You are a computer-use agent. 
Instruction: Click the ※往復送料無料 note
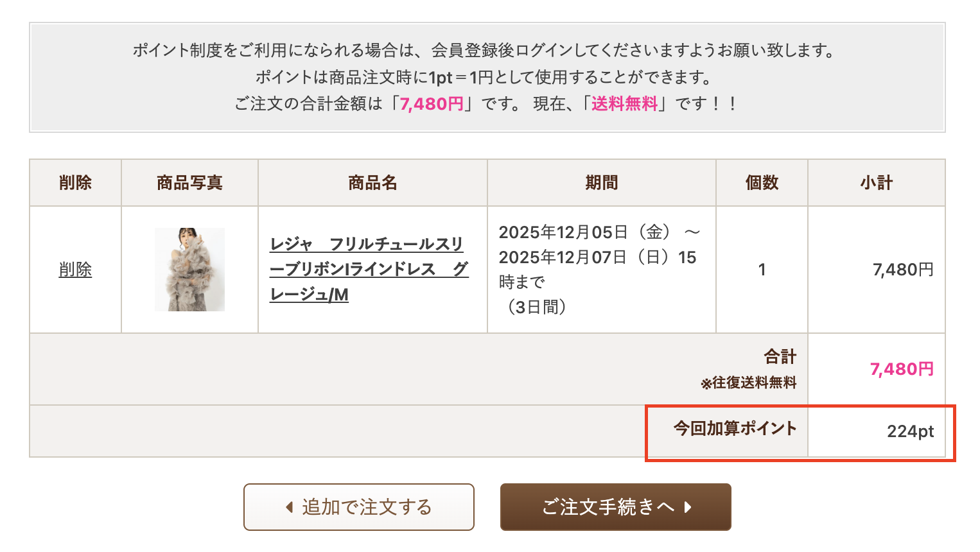pos(748,383)
